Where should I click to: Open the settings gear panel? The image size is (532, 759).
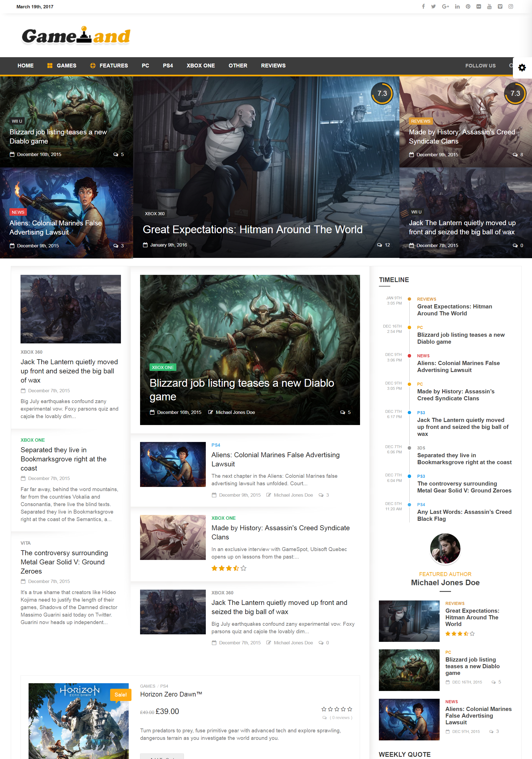[x=522, y=68]
